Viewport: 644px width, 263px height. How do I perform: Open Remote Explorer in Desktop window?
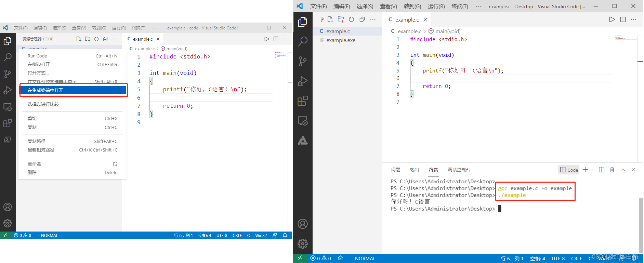pyautogui.click(x=303, y=121)
